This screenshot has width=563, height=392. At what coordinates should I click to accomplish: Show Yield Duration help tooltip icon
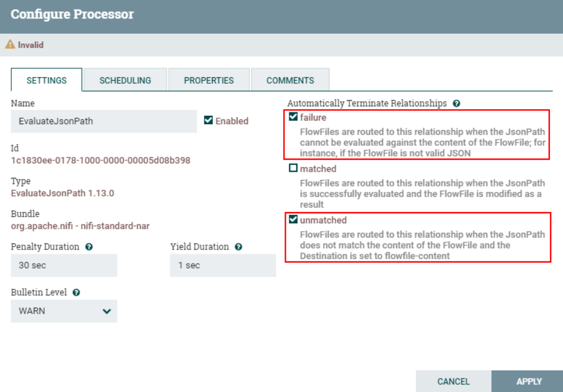pos(238,247)
